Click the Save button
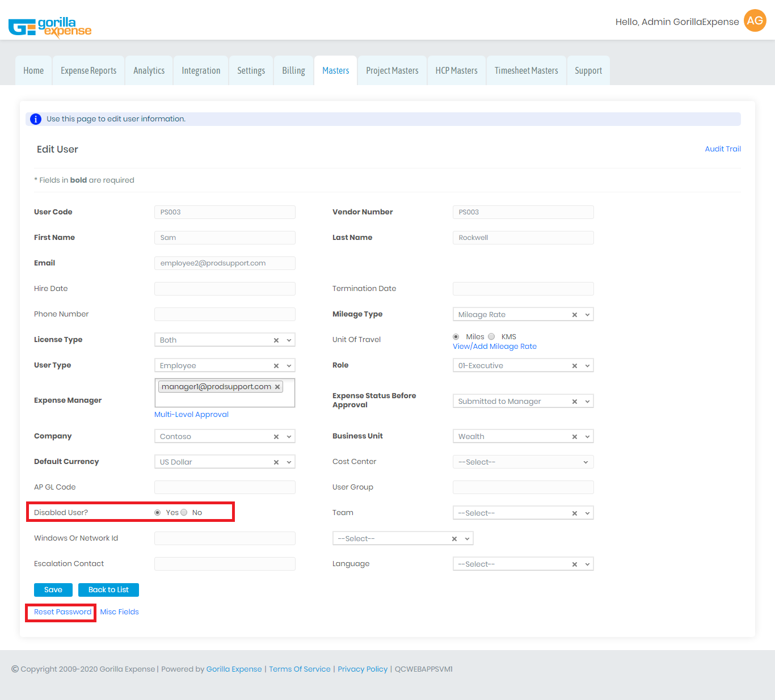This screenshot has width=775, height=700. (53, 590)
